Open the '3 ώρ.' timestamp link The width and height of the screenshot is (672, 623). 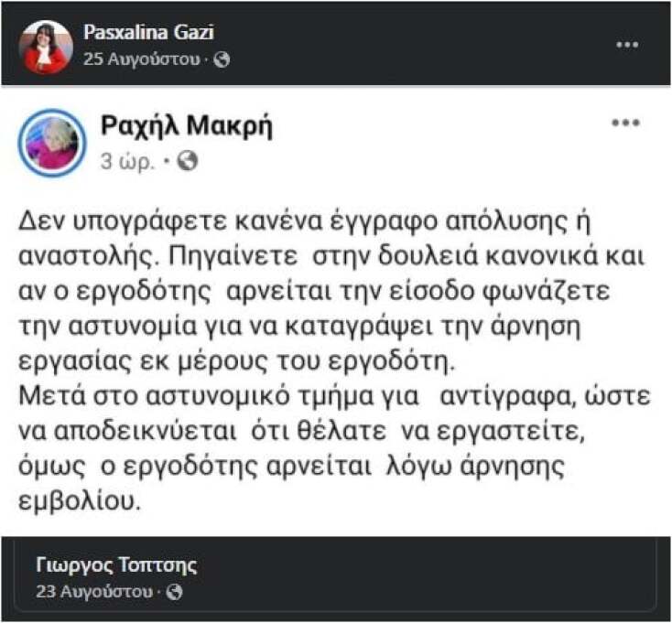(x=127, y=161)
